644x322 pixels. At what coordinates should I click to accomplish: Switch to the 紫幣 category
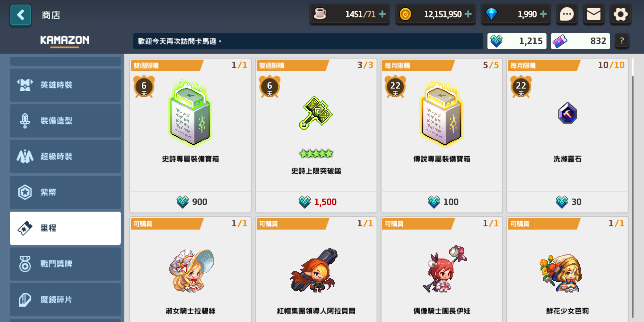click(x=65, y=192)
